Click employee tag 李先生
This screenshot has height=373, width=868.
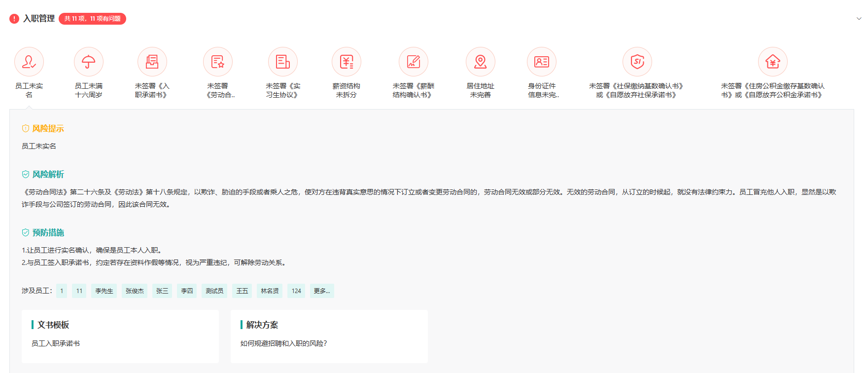pyautogui.click(x=104, y=291)
